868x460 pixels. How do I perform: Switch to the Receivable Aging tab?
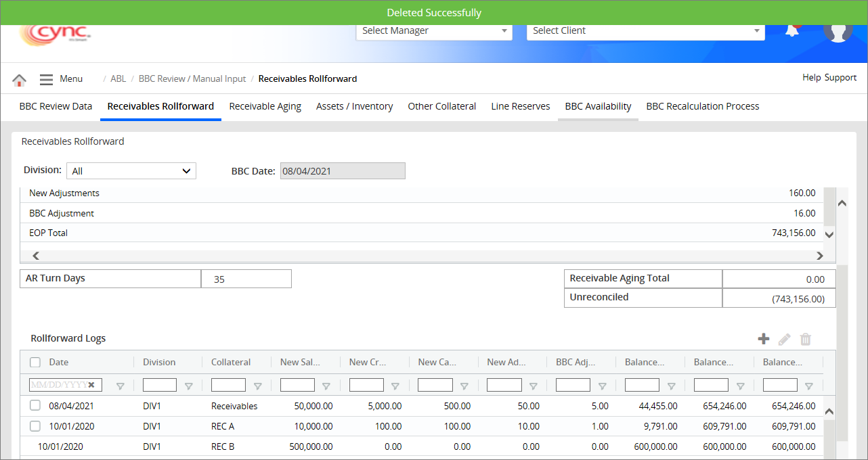point(265,106)
